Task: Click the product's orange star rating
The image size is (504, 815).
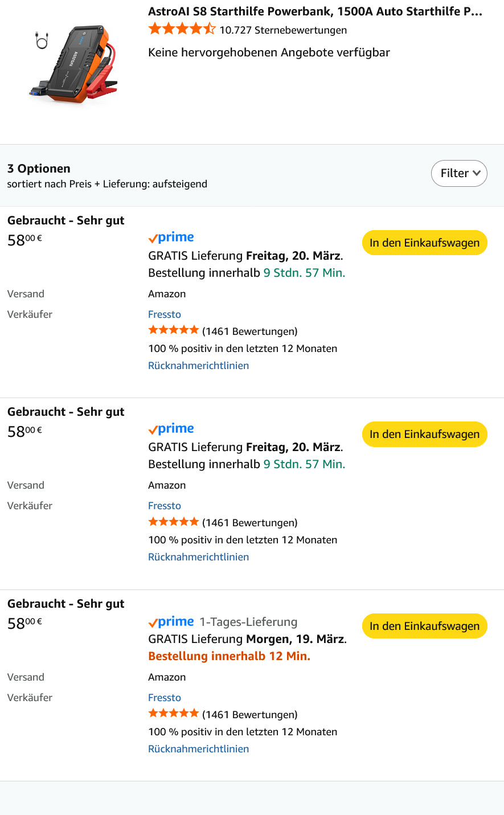Action: [x=182, y=29]
